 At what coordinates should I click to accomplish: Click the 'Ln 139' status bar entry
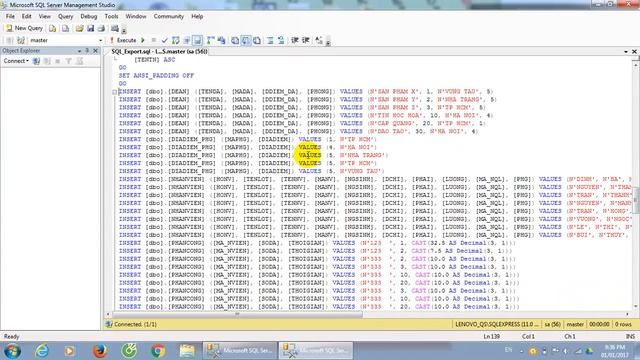point(491,337)
